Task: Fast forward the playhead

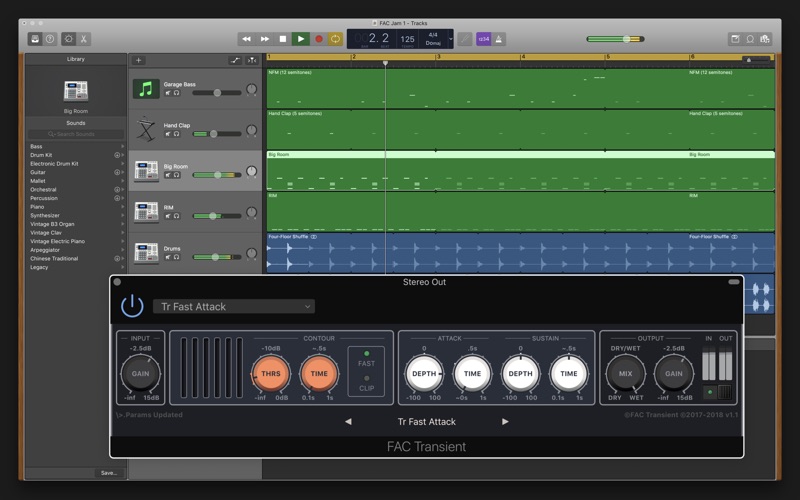Action: point(265,39)
